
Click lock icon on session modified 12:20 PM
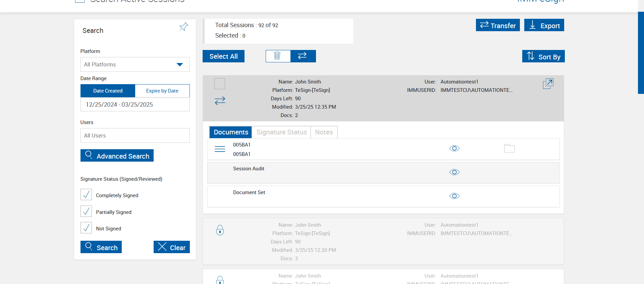point(220,230)
